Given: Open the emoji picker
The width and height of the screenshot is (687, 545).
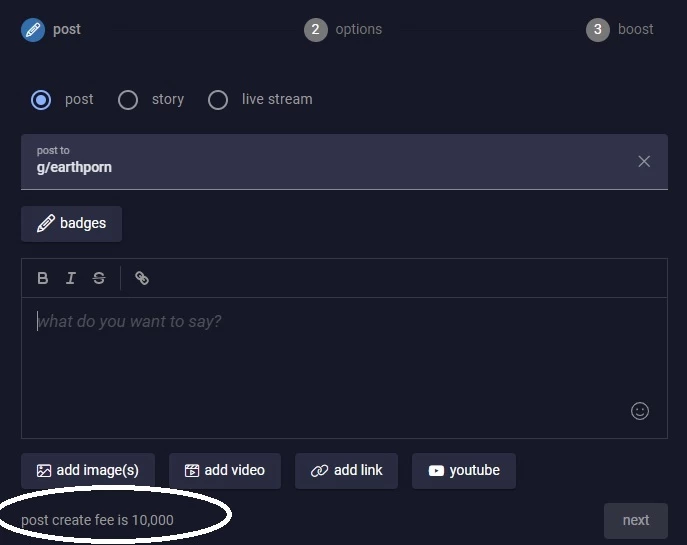Looking at the screenshot, I should point(640,411).
